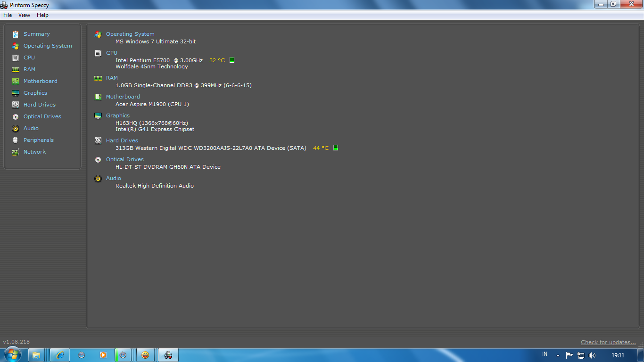644x362 pixels.
Task: Follow the RAM heading link in the summary
Action: (x=112, y=78)
